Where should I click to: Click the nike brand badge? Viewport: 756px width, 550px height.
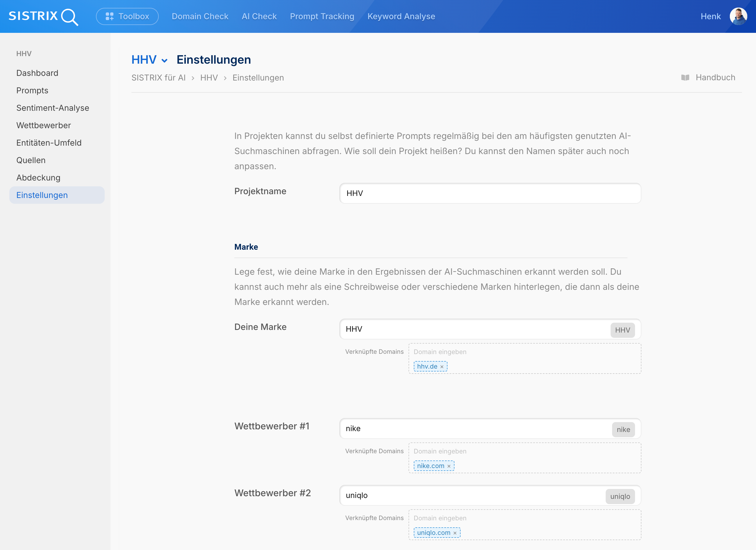click(623, 429)
